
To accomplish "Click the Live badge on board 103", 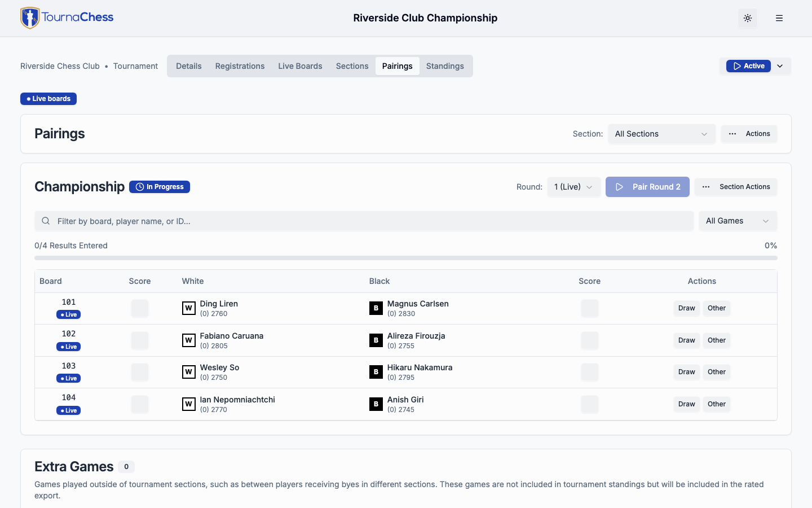I will click(x=69, y=378).
